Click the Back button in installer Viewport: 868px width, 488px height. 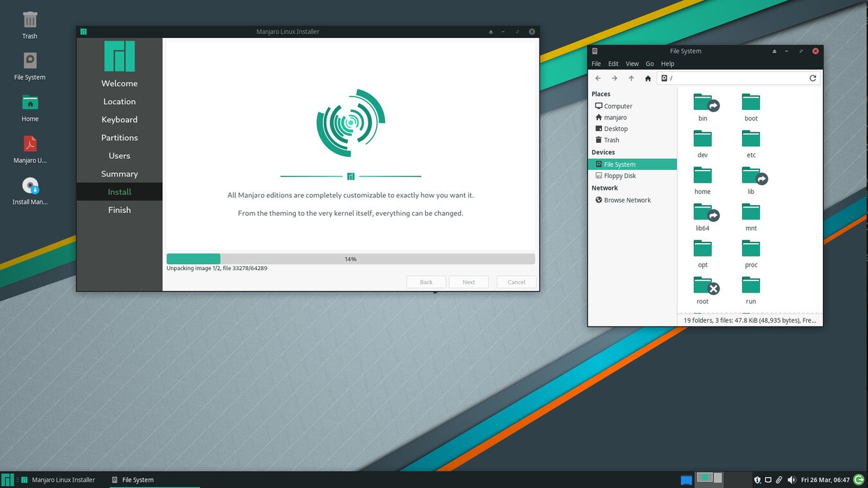coord(426,282)
